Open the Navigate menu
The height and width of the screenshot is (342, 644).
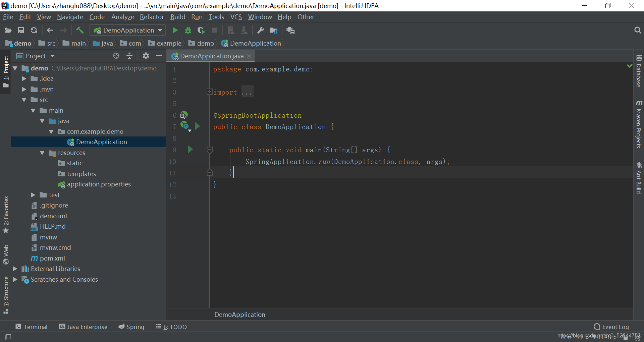(70, 17)
